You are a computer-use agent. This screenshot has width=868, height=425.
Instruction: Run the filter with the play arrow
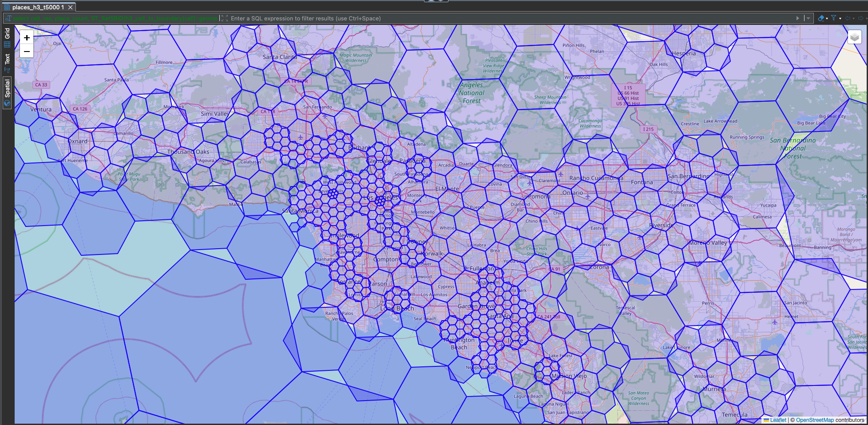(797, 18)
